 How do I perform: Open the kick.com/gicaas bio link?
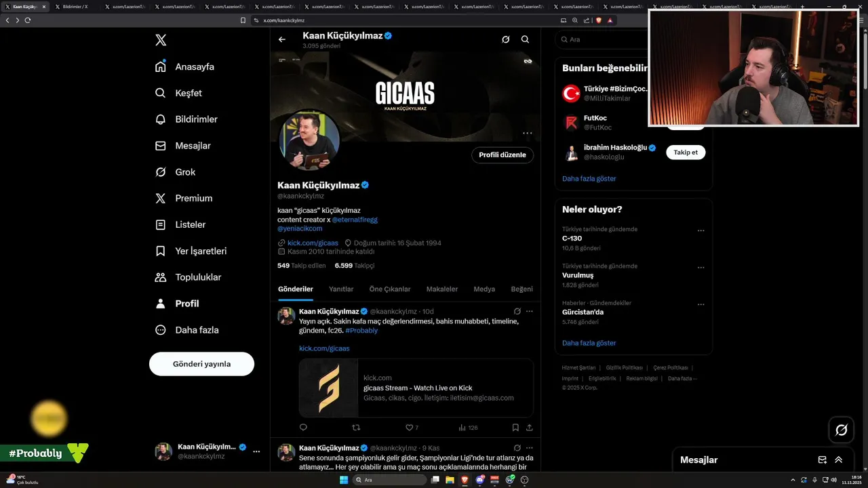coord(313,243)
